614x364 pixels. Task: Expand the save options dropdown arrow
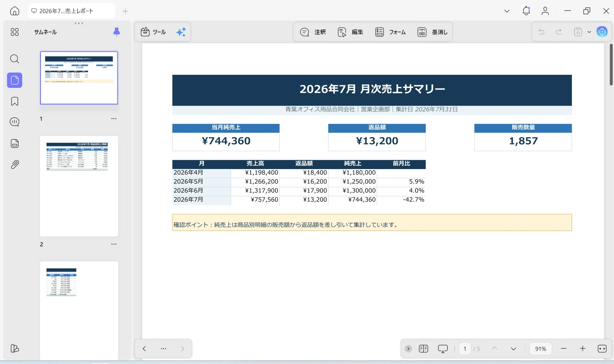click(589, 32)
